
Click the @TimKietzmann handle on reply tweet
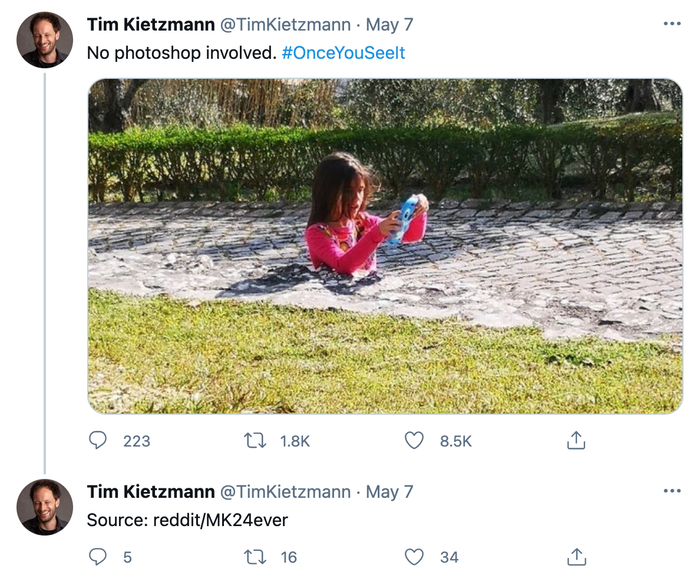[285, 491]
